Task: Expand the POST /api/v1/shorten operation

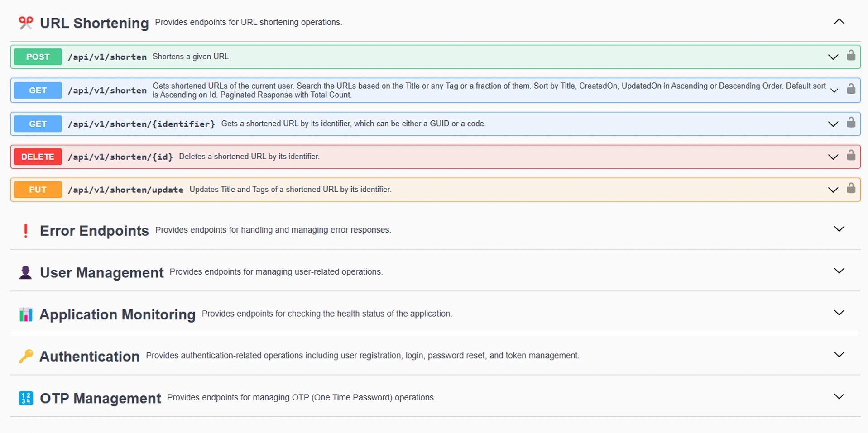Action: tap(833, 57)
